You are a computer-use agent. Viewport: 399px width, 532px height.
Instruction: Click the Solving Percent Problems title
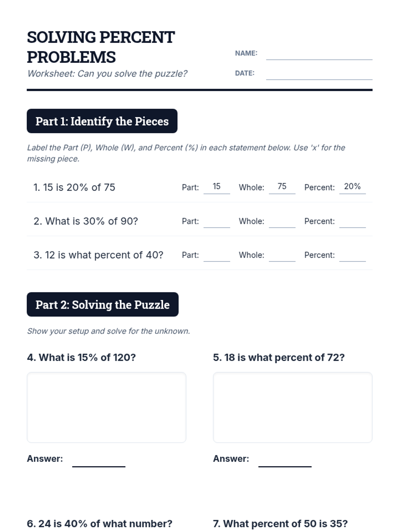coord(101,47)
